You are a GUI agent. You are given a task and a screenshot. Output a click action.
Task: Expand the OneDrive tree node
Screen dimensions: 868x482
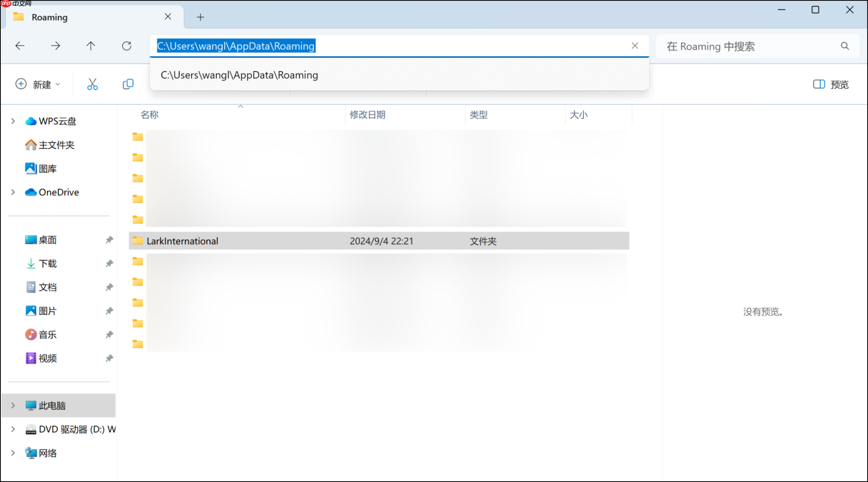click(13, 192)
